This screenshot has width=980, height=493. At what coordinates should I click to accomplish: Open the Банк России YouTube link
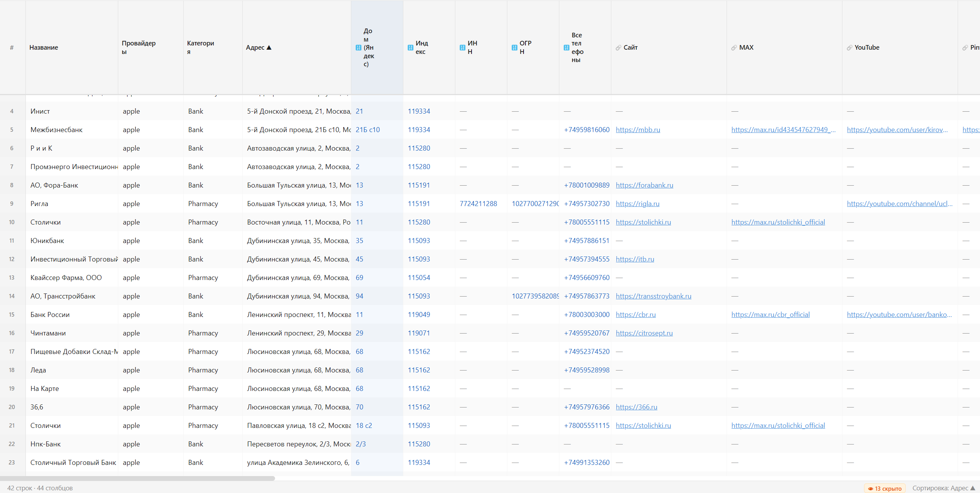(x=899, y=315)
